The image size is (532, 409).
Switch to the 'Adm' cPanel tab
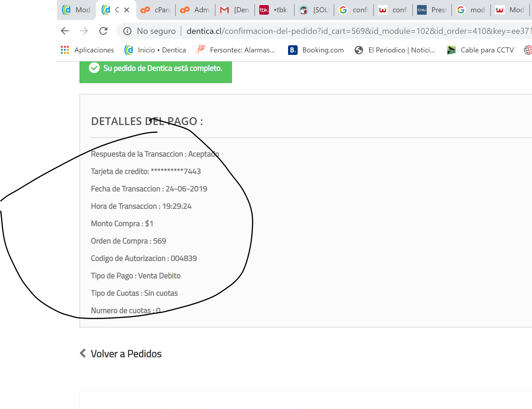[x=195, y=10]
